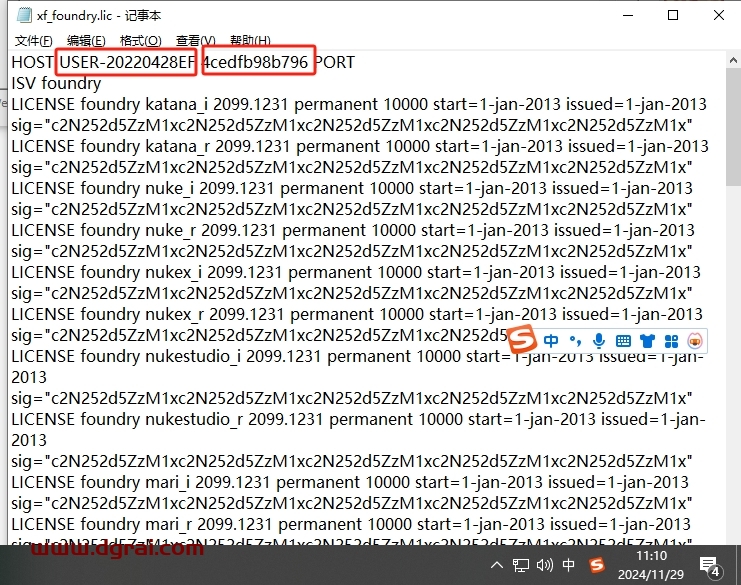This screenshot has height=585, width=741.
Task: Open the 文件(F) menu
Action: pyautogui.click(x=34, y=41)
